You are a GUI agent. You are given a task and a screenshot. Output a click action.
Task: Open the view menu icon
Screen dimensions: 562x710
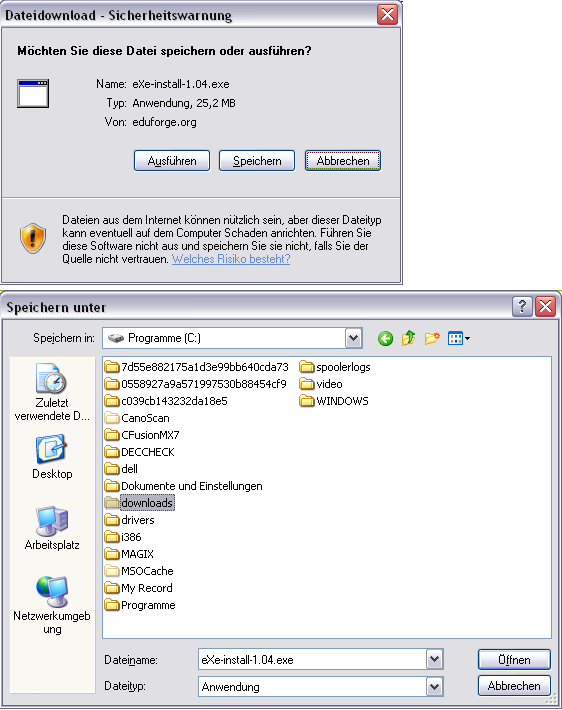coord(459,338)
